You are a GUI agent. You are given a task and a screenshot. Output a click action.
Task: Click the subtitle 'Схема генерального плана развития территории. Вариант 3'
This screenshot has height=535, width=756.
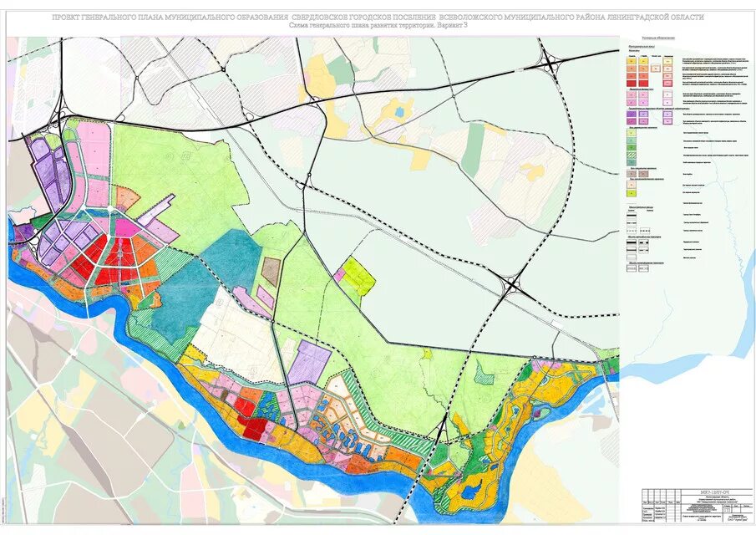click(x=378, y=26)
